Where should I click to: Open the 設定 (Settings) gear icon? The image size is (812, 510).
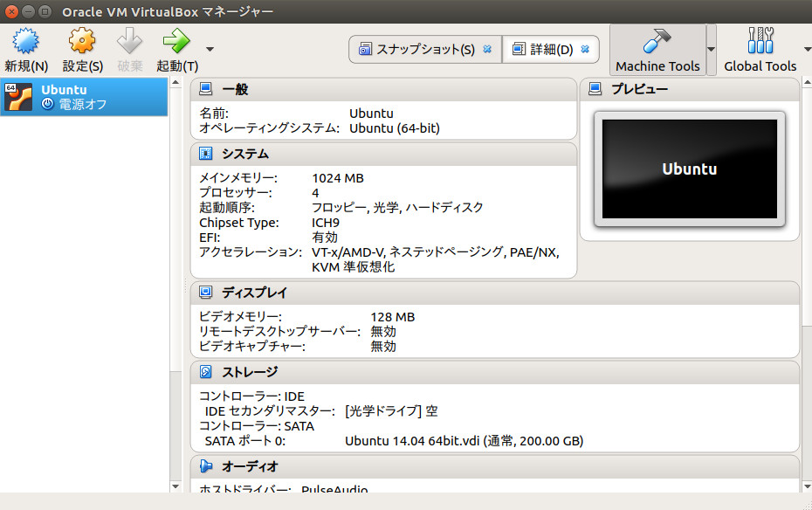pos(80,42)
